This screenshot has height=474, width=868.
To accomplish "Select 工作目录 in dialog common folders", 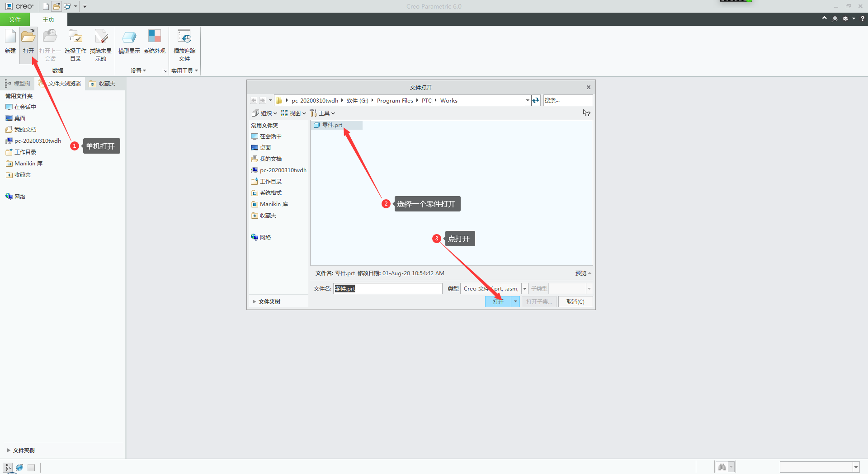I will coord(266,182).
